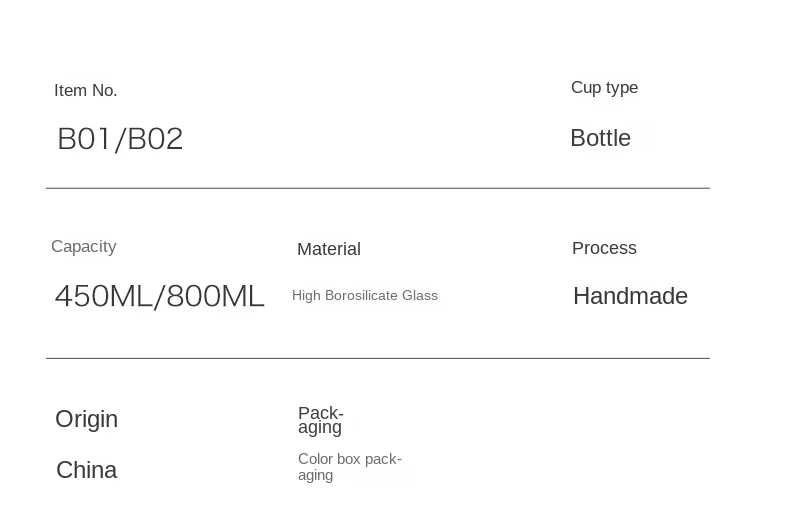
Task: Select the Bottle value text
Action: (x=601, y=138)
